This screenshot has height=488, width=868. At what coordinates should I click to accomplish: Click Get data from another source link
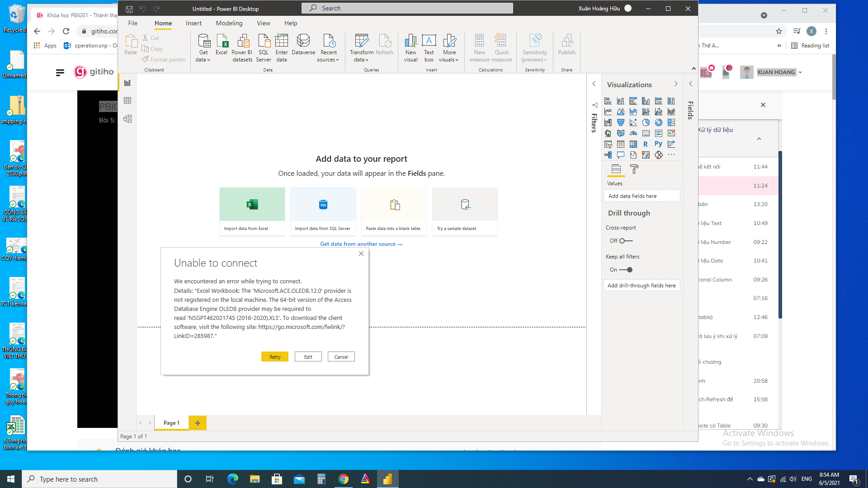pos(361,244)
